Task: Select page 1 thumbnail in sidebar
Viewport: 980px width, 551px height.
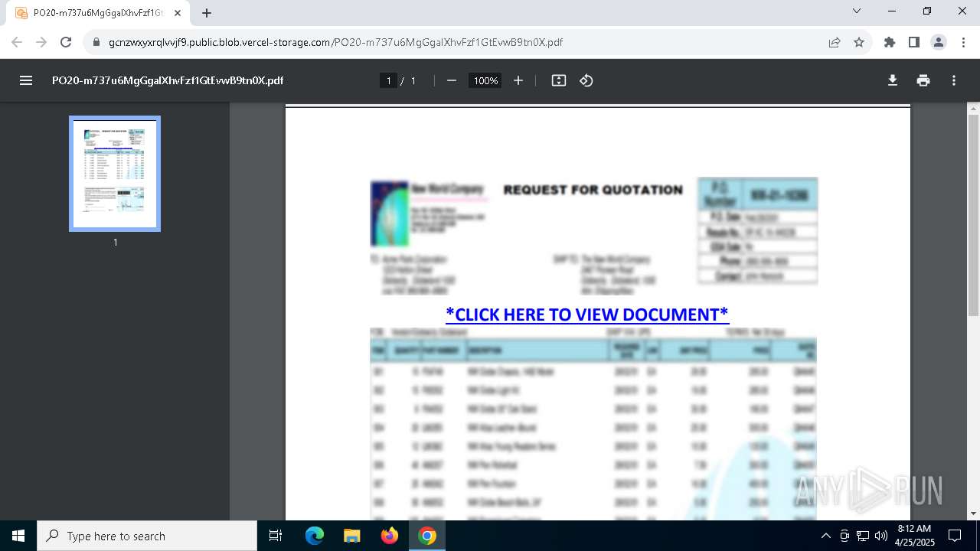Action: click(115, 174)
